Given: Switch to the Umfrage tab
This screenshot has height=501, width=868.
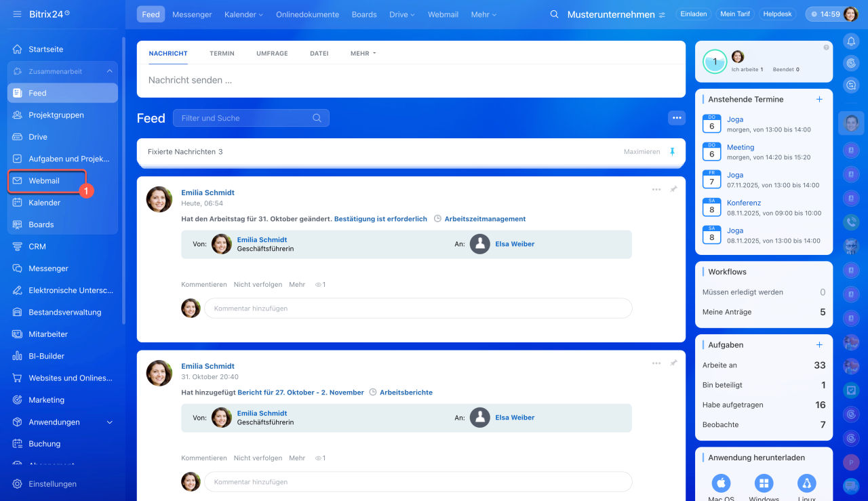Looking at the screenshot, I should [272, 54].
